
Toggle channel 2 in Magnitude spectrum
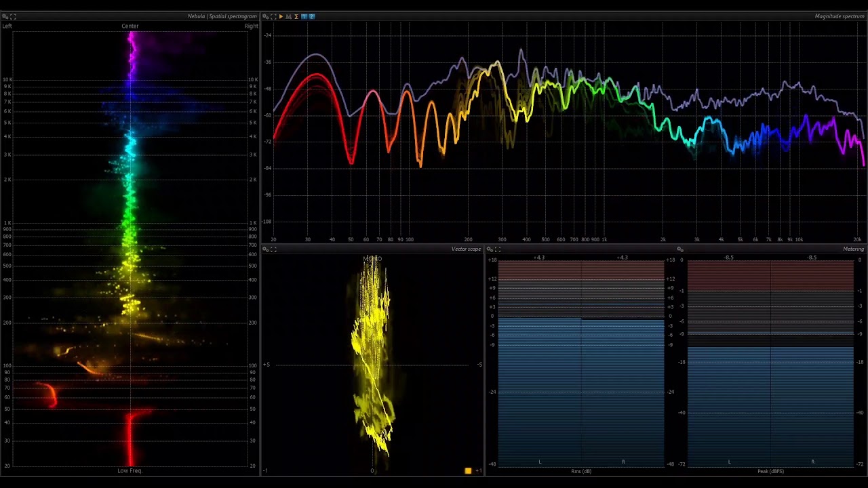pos(311,16)
